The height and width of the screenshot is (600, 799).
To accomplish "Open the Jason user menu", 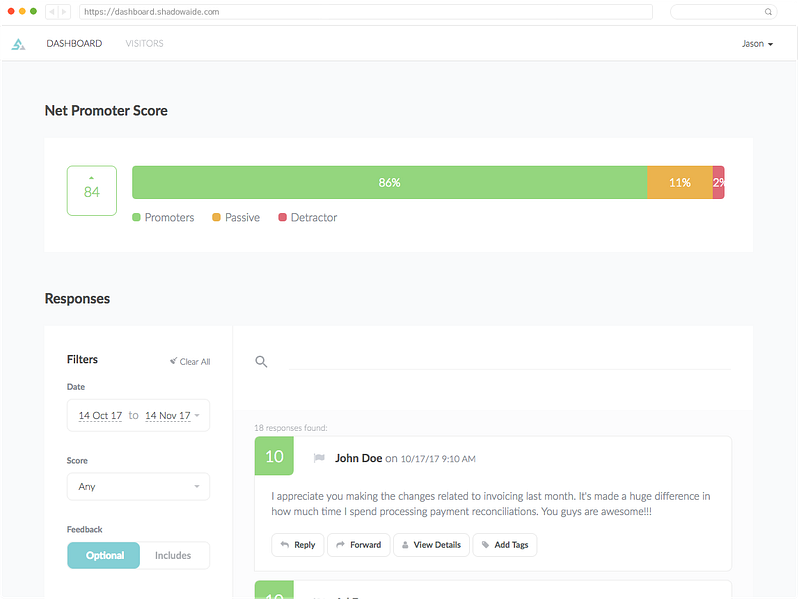I will pos(757,44).
